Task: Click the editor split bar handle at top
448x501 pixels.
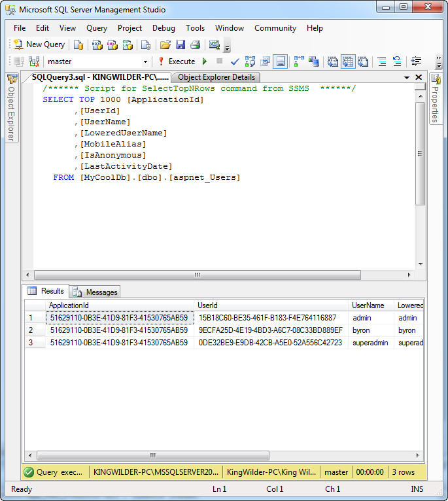Action: 420,86
